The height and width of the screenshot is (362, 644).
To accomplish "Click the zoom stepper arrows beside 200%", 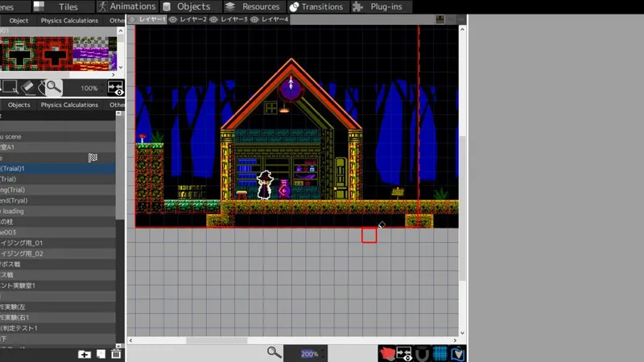I will coord(324,353).
